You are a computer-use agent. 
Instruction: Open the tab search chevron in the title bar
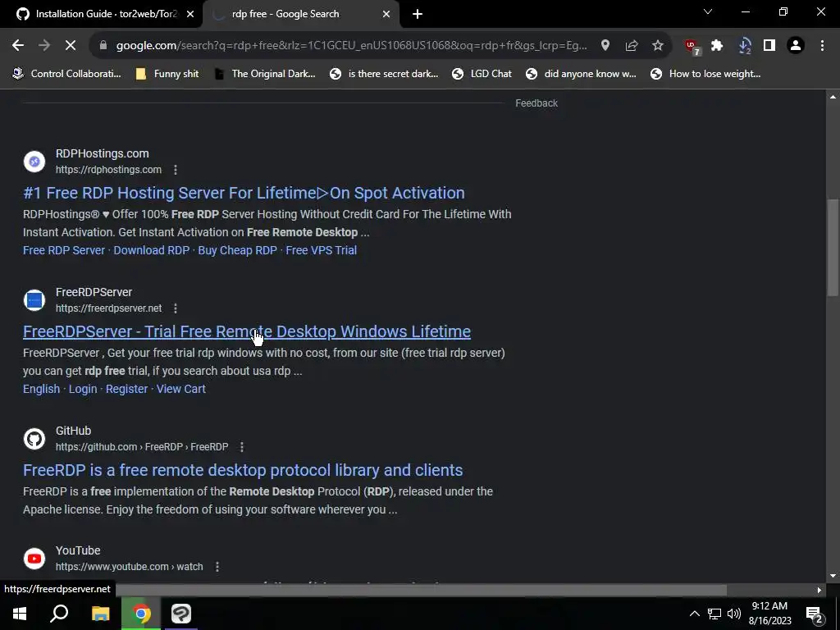pyautogui.click(x=708, y=11)
